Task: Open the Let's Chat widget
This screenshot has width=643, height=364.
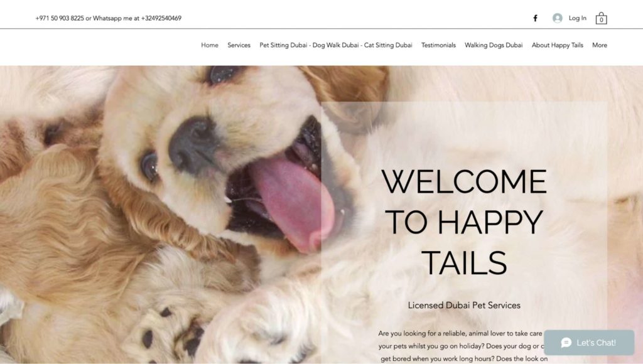Action: (x=589, y=343)
